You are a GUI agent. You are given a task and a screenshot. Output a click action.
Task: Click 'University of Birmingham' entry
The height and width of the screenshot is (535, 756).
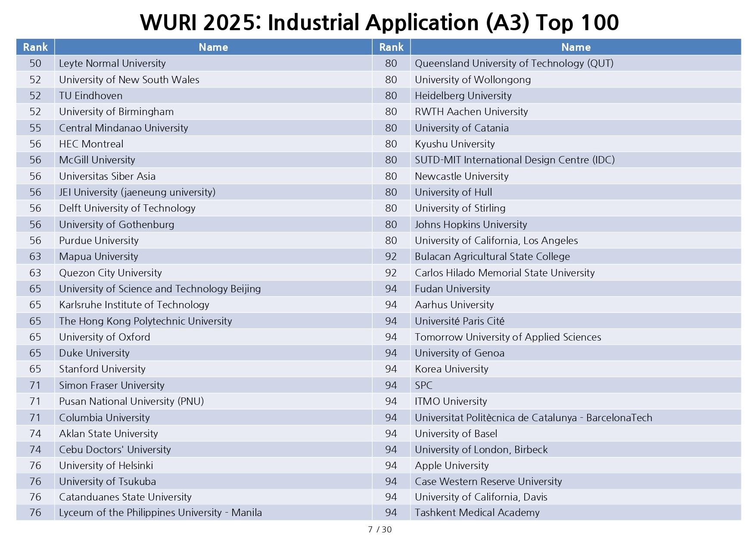click(x=116, y=112)
